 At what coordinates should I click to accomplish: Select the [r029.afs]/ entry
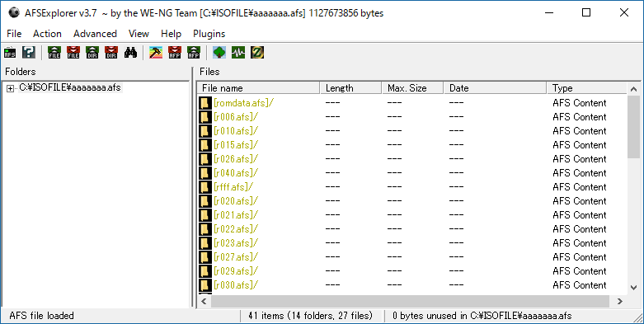(x=236, y=270)
